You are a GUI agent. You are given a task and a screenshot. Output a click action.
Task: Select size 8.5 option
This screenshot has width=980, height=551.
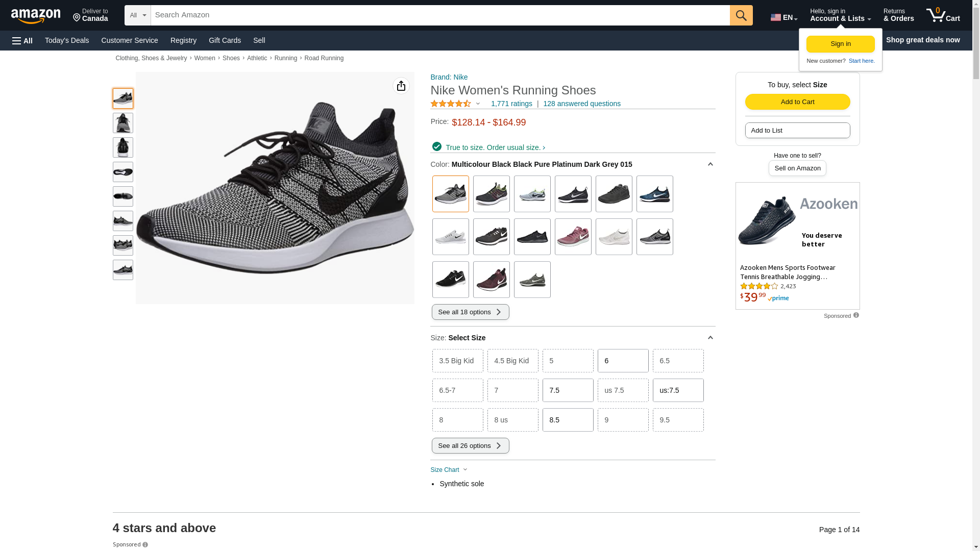568,420
